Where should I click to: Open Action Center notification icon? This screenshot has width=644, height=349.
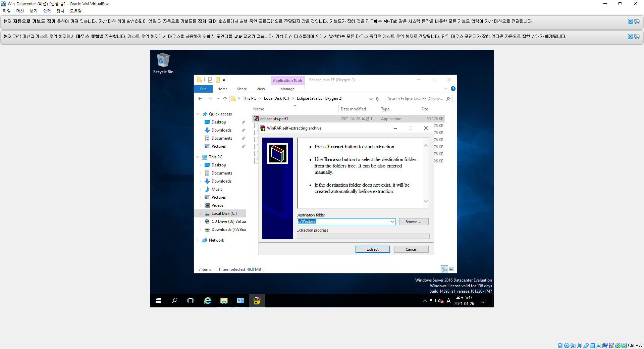point(483,301)
